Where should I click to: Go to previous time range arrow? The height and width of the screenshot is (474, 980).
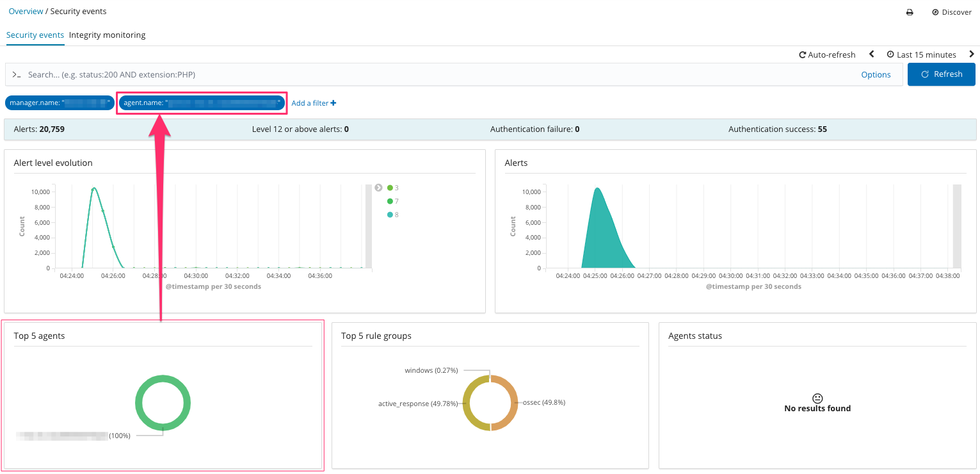click(x=872, y=54)
